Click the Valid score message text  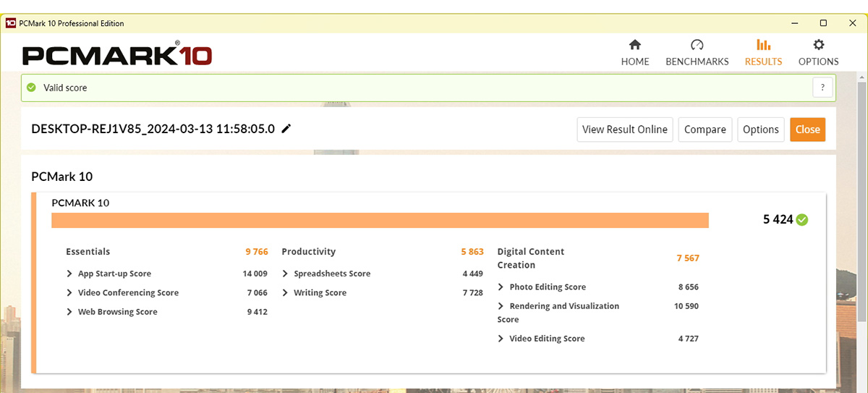tap(65, 88)
